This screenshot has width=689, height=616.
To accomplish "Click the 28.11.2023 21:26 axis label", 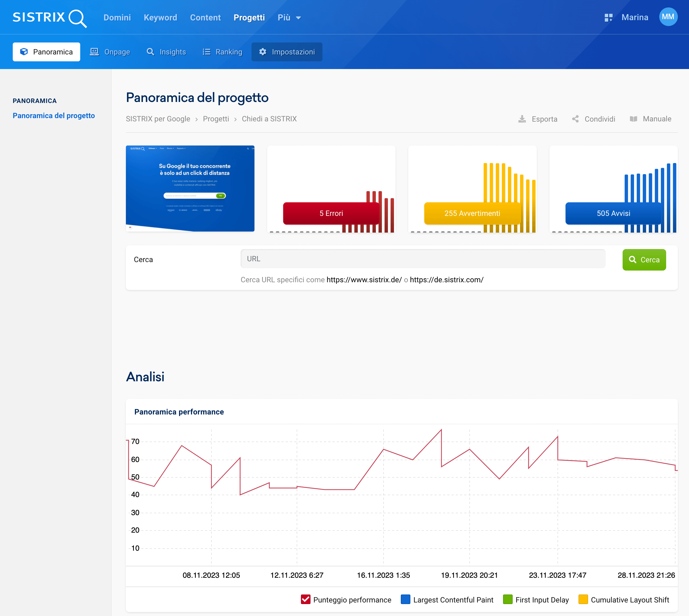I will tap(646, 575).
